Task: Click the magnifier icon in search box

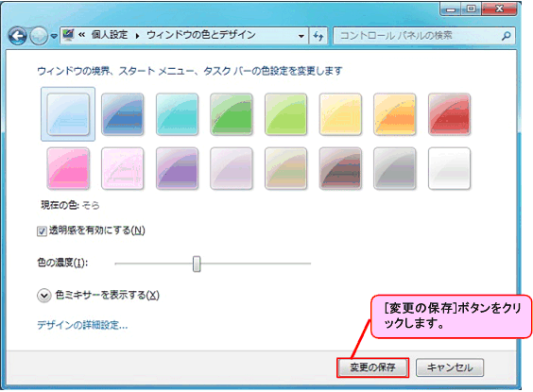Action: click(x=507, y=35)
